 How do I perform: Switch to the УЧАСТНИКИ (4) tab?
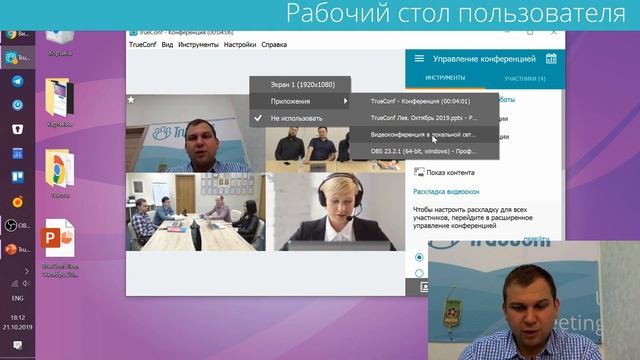click(x=525, y=78)
